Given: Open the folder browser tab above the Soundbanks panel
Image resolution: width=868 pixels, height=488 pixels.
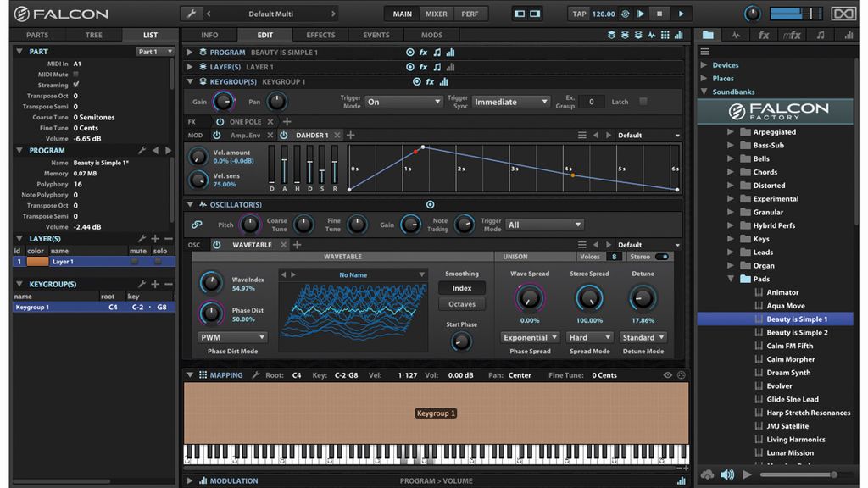Looking at the screenshot, I should pos(709,35).
